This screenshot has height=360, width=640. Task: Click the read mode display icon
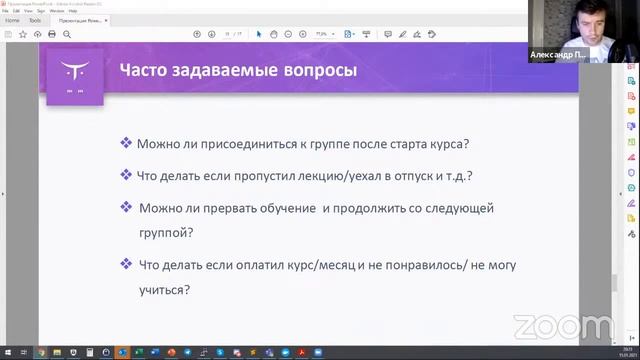point(366,34)
